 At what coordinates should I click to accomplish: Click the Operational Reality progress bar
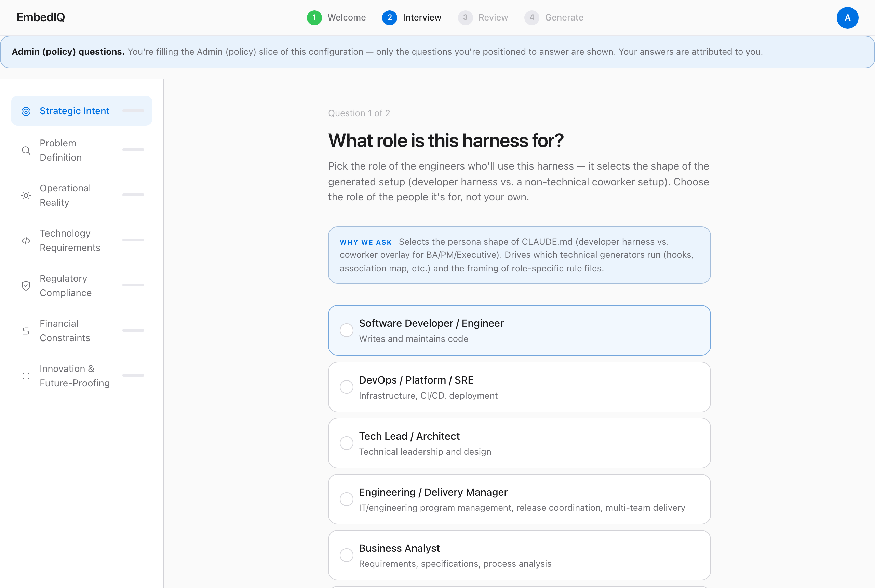click(x=133, y=195)
